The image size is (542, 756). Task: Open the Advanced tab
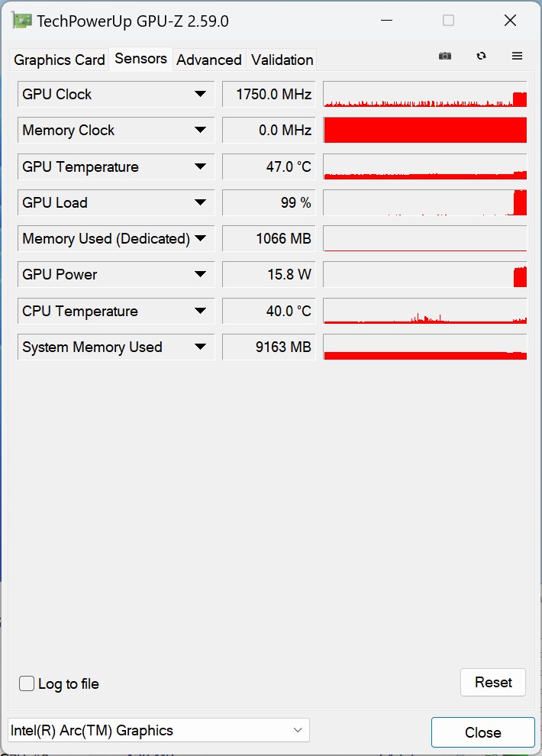pos(209,60)
